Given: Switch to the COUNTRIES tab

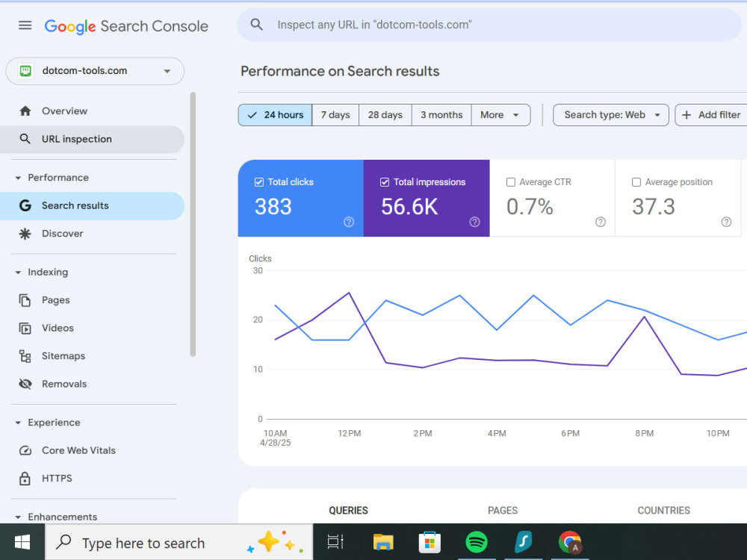Looking at the screenshot, I should point(663,511).
